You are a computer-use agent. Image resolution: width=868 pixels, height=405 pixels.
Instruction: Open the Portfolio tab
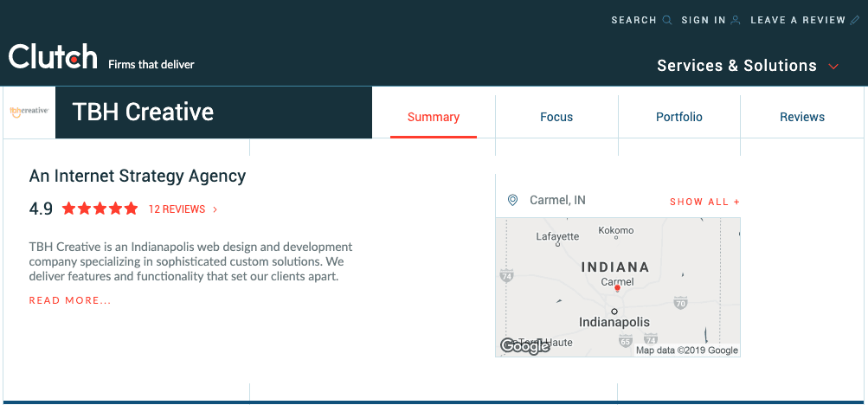coord(679,117)
